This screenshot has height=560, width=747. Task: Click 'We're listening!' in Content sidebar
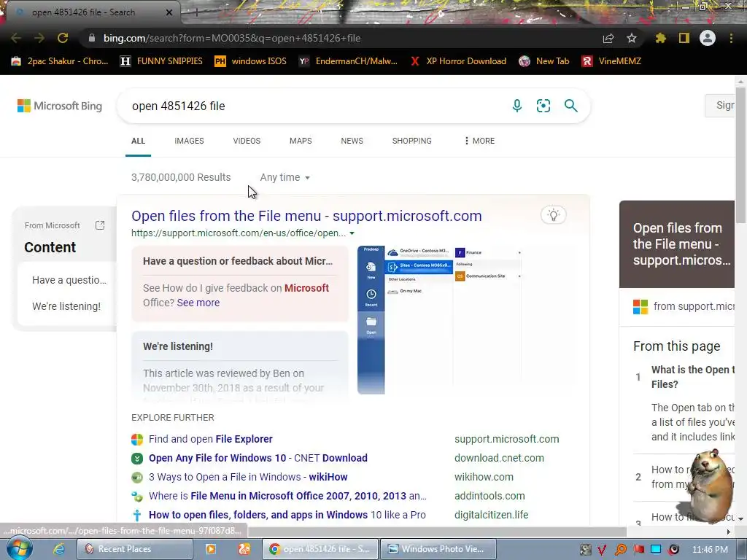tap(66, 306)
